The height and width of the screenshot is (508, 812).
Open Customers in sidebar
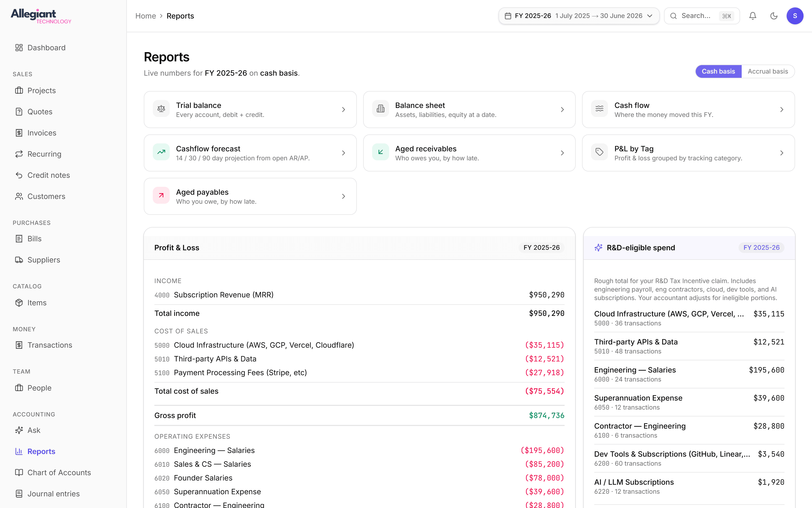pyautogui.click(x=63, y=196)
